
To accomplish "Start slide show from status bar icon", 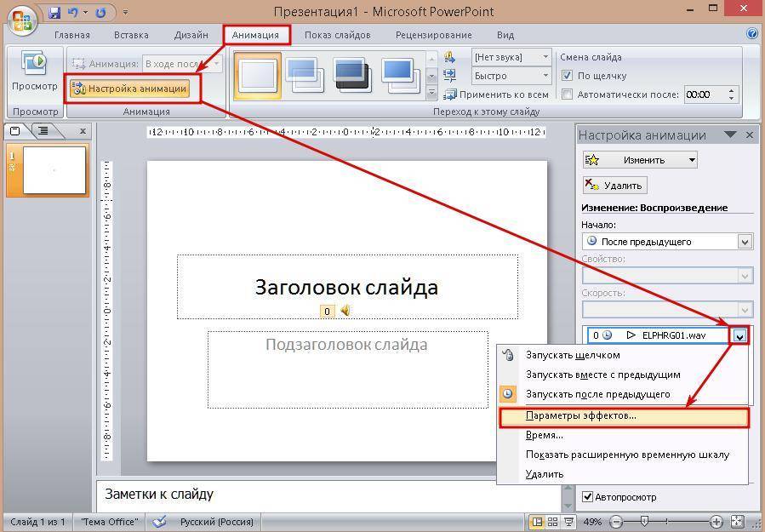I will pos(568,521).
